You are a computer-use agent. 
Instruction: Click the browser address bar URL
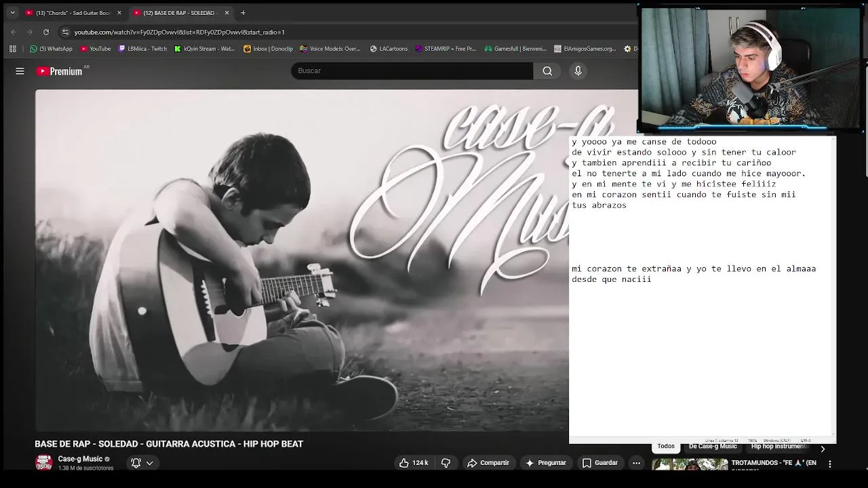[x=179, y=32]
